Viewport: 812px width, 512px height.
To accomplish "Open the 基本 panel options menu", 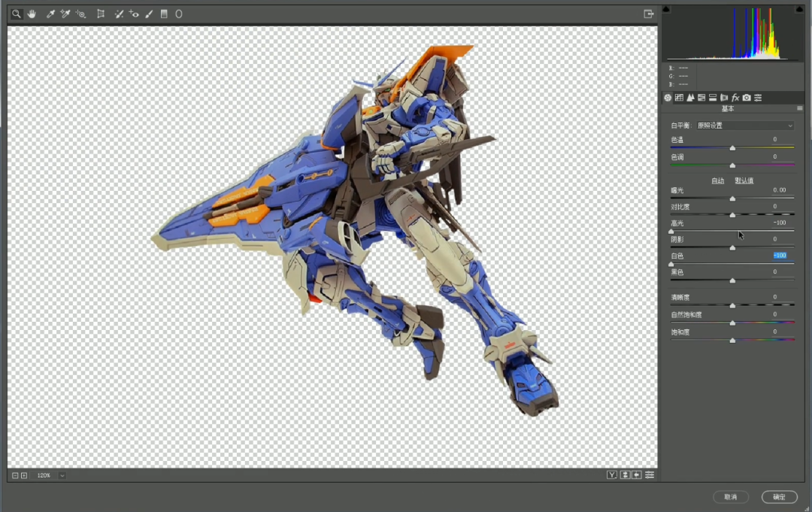I will pyautogui.click(x=799, y=108).
